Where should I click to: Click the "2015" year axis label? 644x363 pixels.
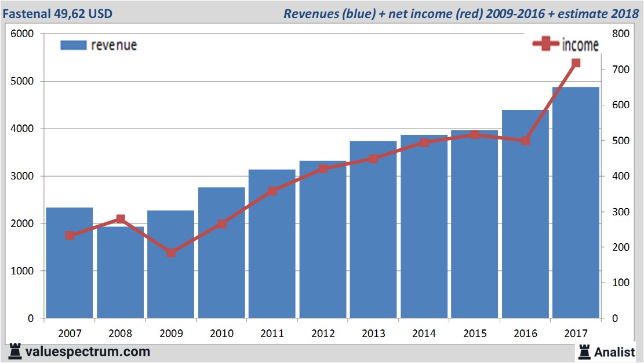pos(475,333)
